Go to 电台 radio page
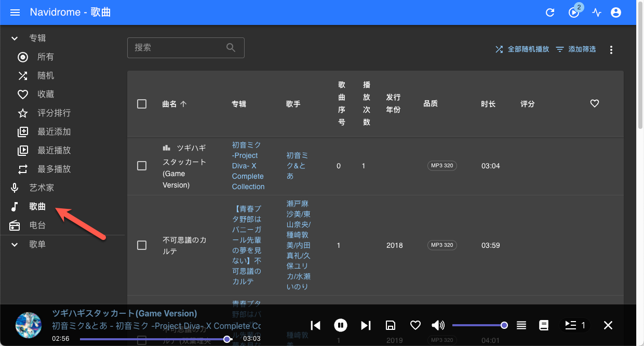644x346 pixels. pos(37,225)
